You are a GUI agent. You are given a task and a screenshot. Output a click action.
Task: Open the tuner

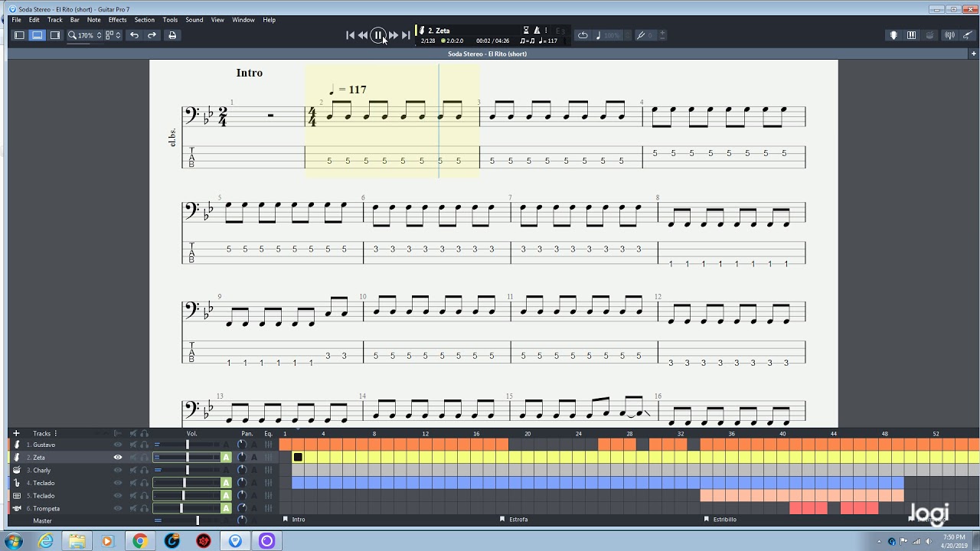pos(950,35)
